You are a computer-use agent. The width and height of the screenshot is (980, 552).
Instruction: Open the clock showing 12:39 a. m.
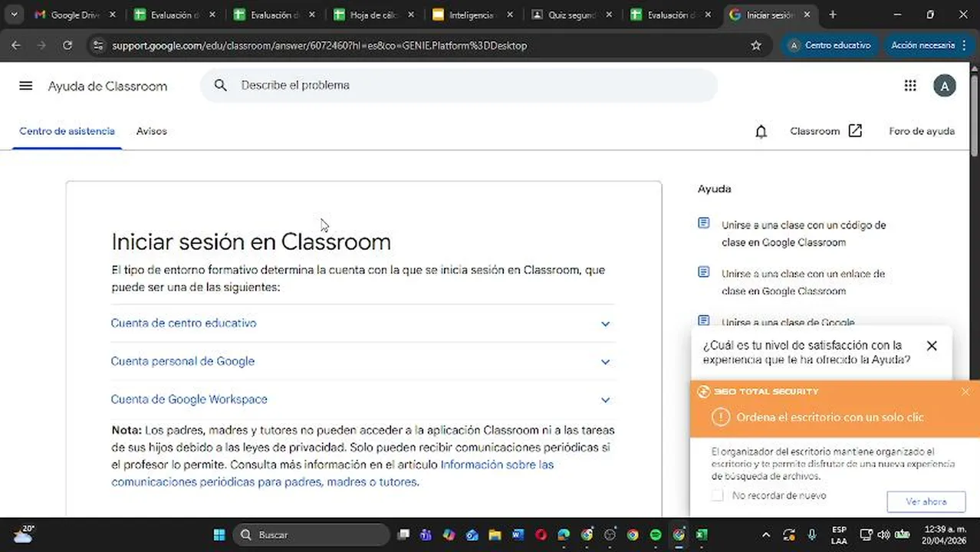coord(945,534)
